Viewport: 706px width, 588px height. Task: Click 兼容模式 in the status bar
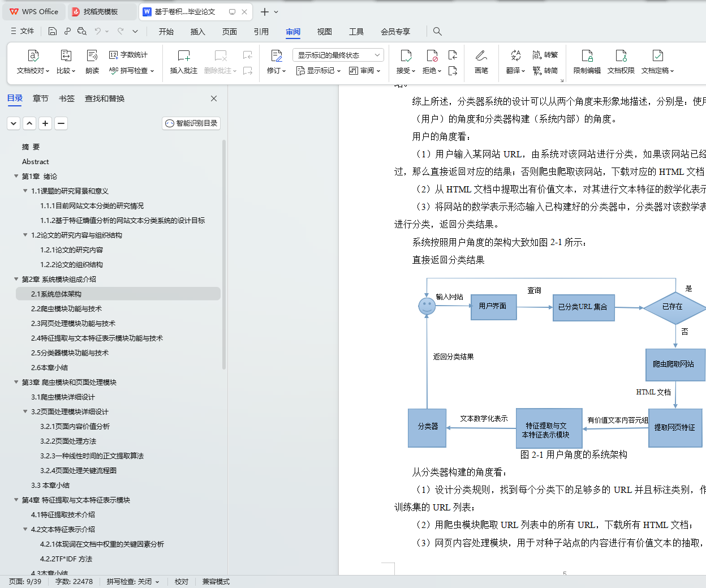click(216, 582)
